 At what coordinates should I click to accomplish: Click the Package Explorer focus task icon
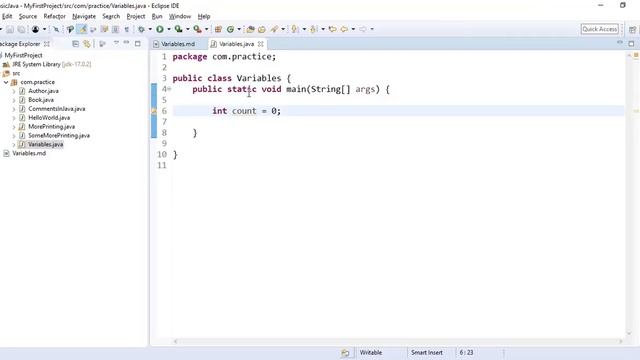[102, 44]
